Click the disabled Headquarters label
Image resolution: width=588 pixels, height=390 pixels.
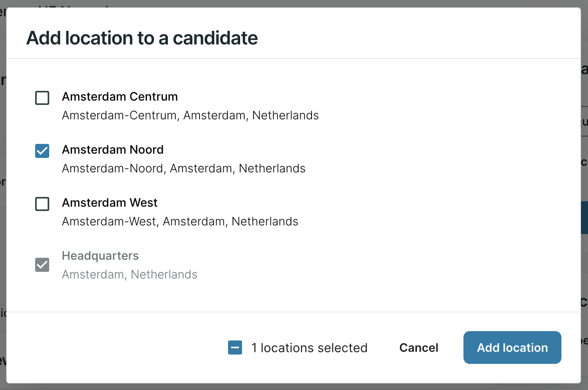point(100,256)
